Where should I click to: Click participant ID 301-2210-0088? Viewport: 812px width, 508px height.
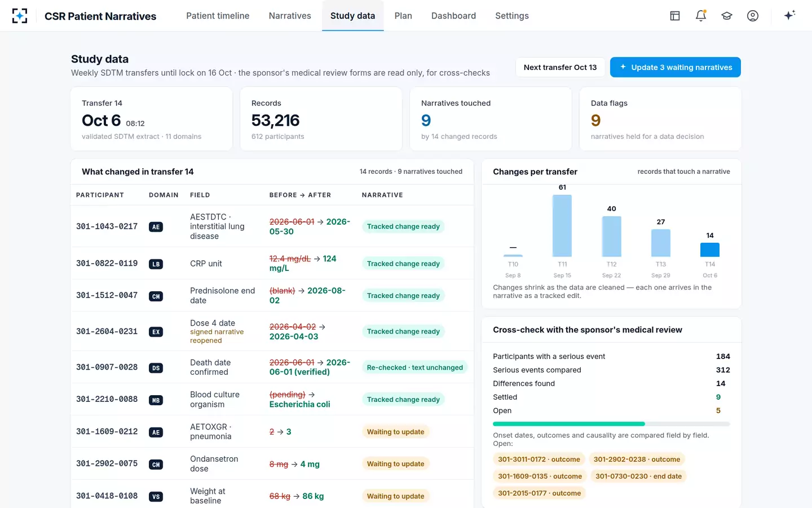tap(107, 400)
